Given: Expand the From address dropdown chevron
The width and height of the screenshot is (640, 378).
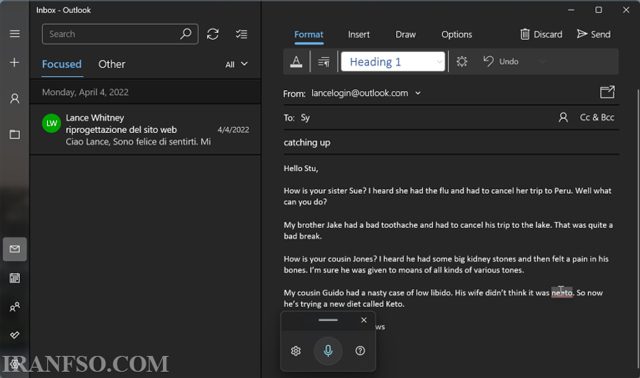Looking at the screenshot, I should pyautogui.click(x=418, y=93).
